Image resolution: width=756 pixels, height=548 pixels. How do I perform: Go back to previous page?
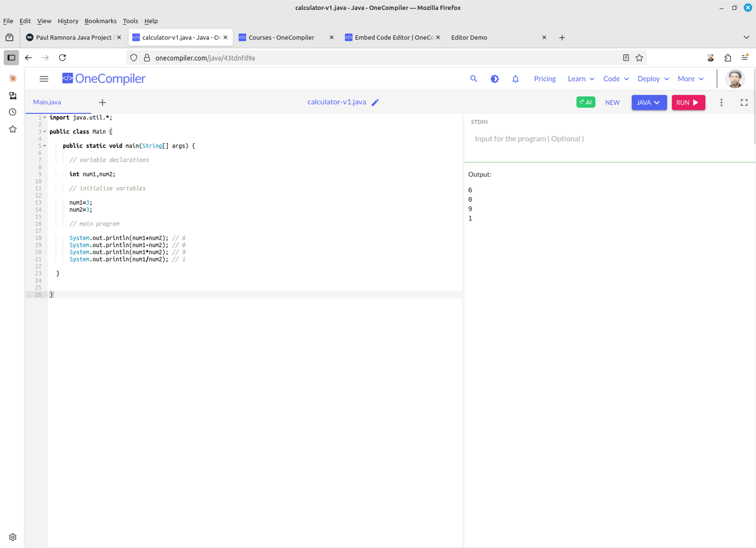[29, 58]
